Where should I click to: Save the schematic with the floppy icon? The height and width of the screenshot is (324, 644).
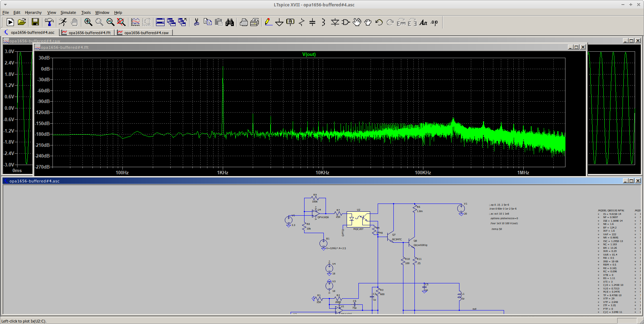pyautogui.click(x=35, y=22)
